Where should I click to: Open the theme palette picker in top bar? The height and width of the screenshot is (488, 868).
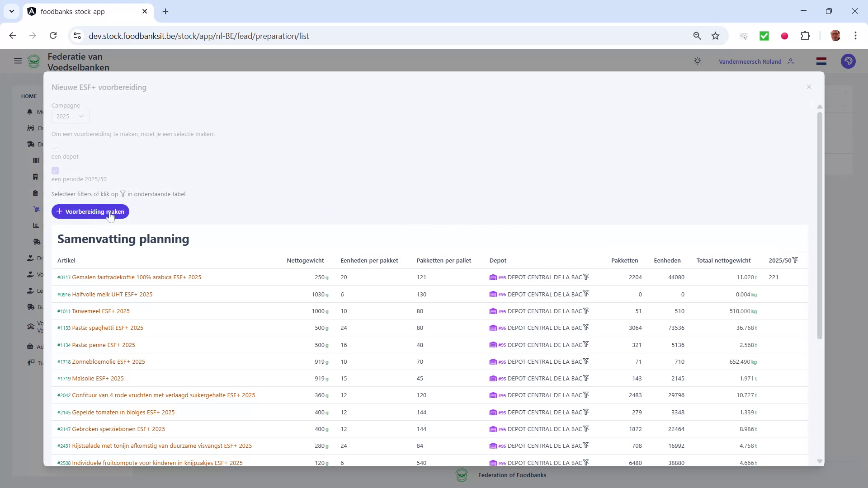click(849, 61)
